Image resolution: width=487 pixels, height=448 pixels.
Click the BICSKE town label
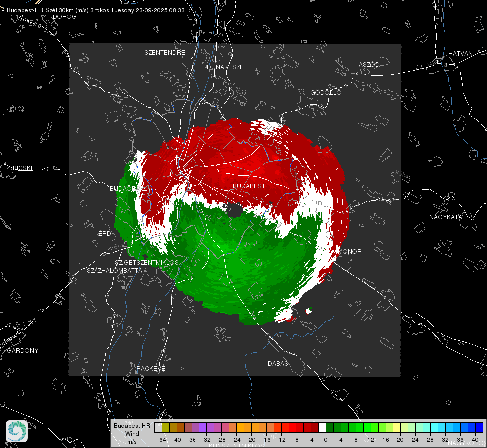pos(24,168)
